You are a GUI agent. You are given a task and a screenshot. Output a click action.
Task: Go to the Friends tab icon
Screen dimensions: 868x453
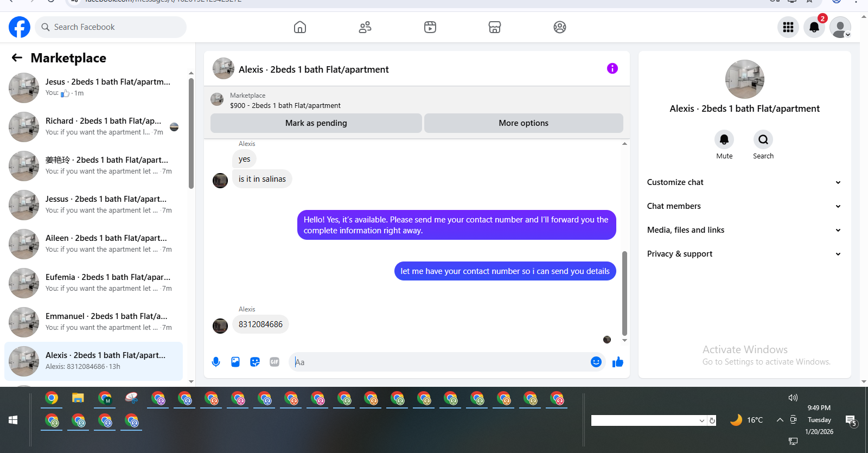[365, 27]
